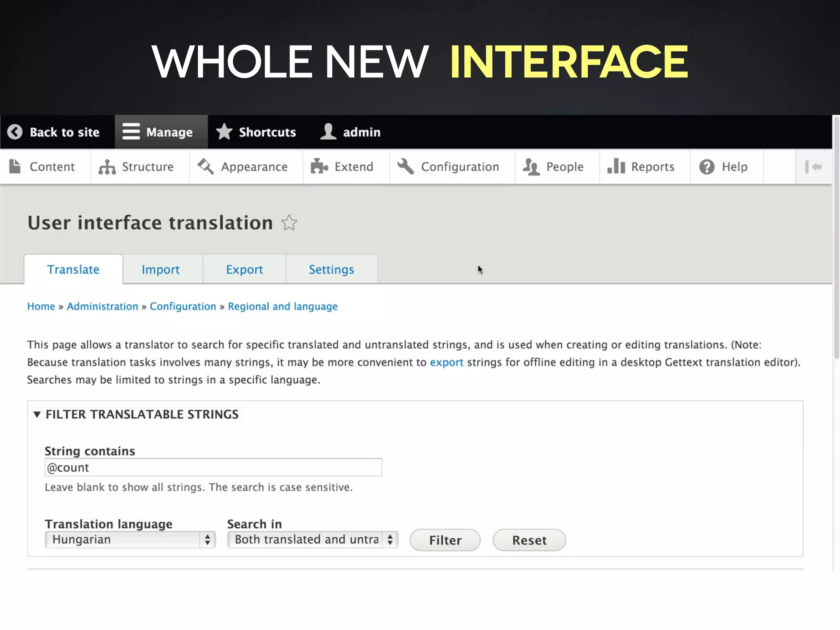Click the Shortcuts star icon
This screenshot has height=630, width=840.
pyautogui.click(x=224, y=132)
